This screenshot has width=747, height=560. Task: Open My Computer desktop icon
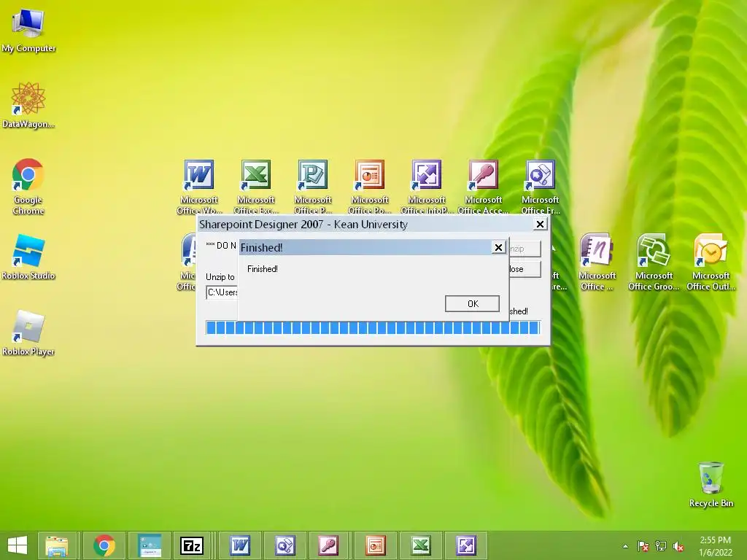pyautogui.click(x=28, y=30)
